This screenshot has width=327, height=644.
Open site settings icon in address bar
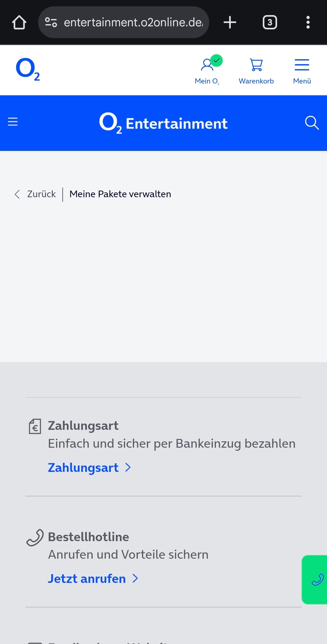[x=51, y=22]
